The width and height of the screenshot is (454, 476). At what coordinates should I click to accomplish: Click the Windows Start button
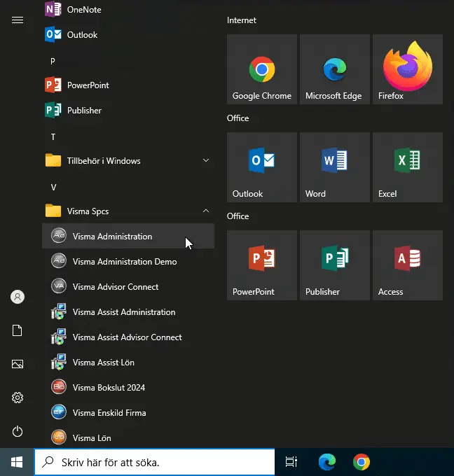[17, 462]
